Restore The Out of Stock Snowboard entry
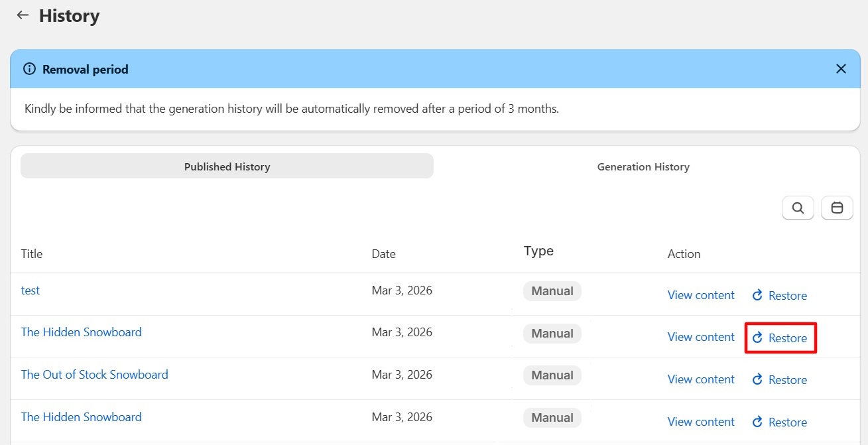Screen dimensions: 868x445 780,380
